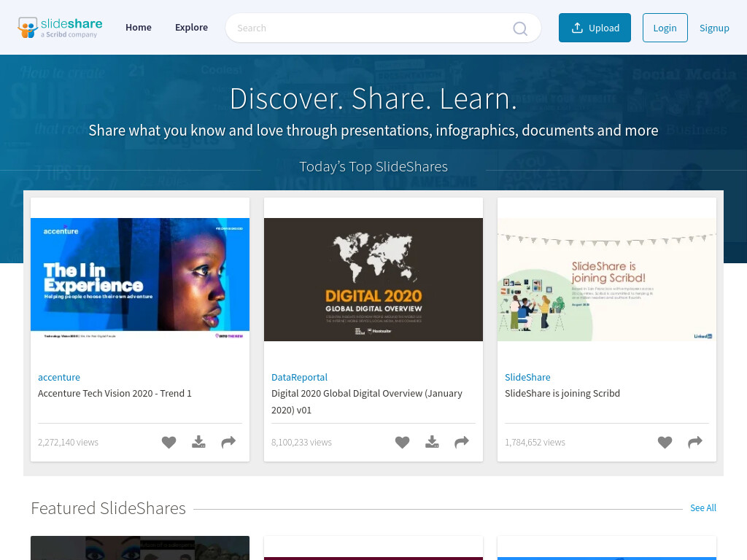
Task: Click the 8,100,233 views text
Action: tap(301, 443)
